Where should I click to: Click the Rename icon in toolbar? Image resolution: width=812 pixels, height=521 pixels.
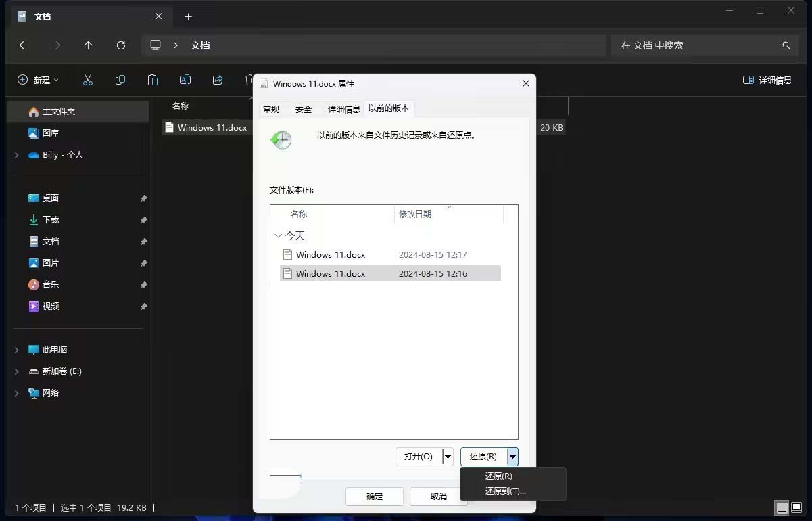185,80
